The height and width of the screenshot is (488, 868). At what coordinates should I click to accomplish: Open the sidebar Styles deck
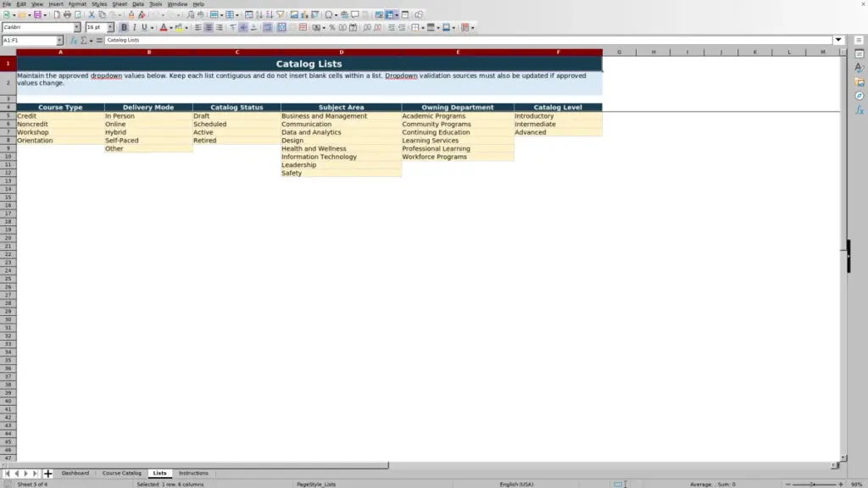click(860, 68)
